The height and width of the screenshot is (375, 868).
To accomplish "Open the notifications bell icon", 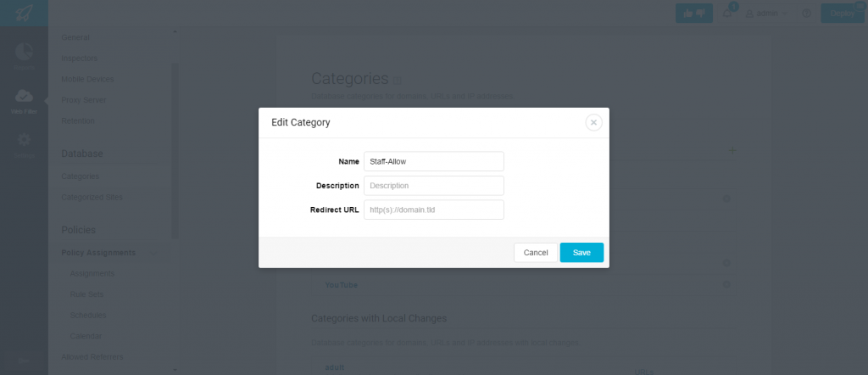I will point(727,14).
